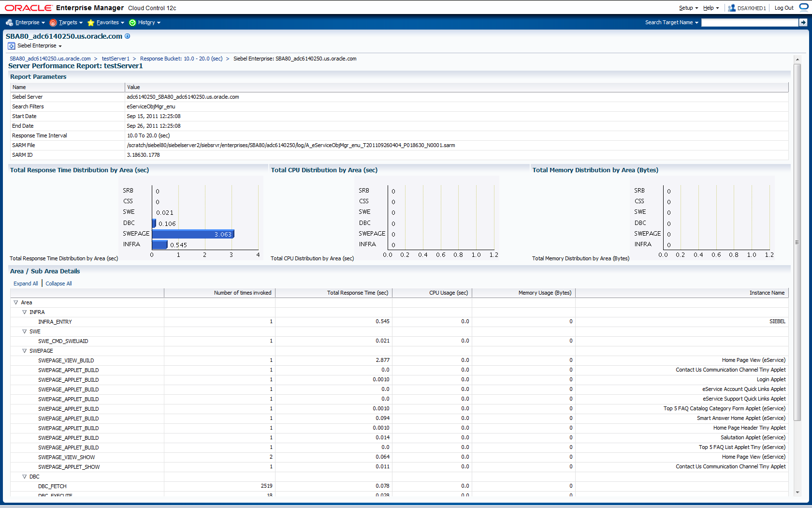The width and height of the screenshot is (812, 508).
Task: Click the History clock icon
Action: point(132,23)
